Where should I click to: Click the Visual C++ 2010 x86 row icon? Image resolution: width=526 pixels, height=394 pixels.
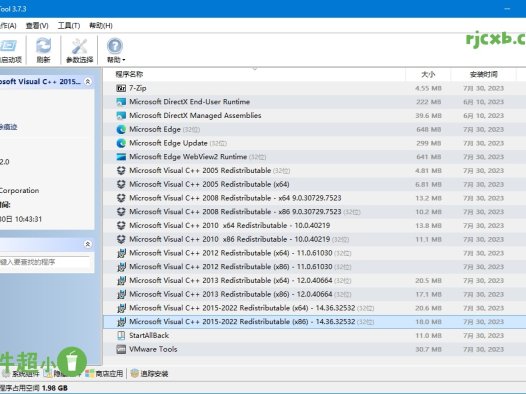pos(121,239)
